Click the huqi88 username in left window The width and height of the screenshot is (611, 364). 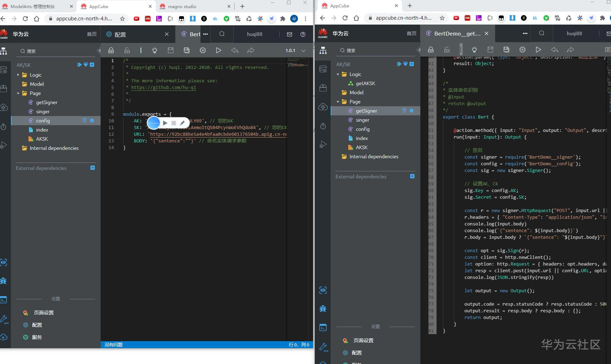(255, 34)
